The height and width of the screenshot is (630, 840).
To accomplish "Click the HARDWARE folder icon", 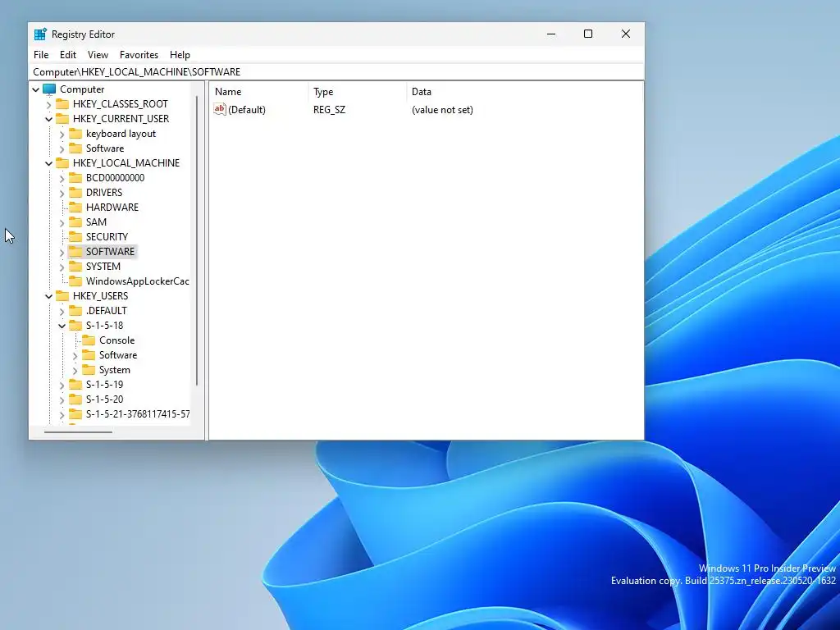I will (75, 207).
